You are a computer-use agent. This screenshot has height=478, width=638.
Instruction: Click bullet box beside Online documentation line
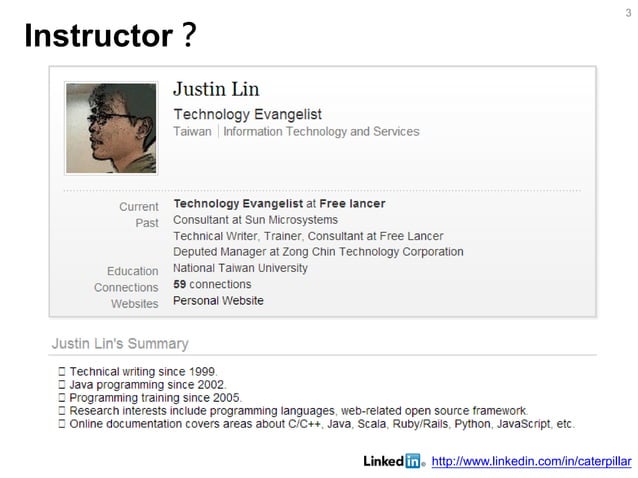pyautogui.click(x=62, y=423)
